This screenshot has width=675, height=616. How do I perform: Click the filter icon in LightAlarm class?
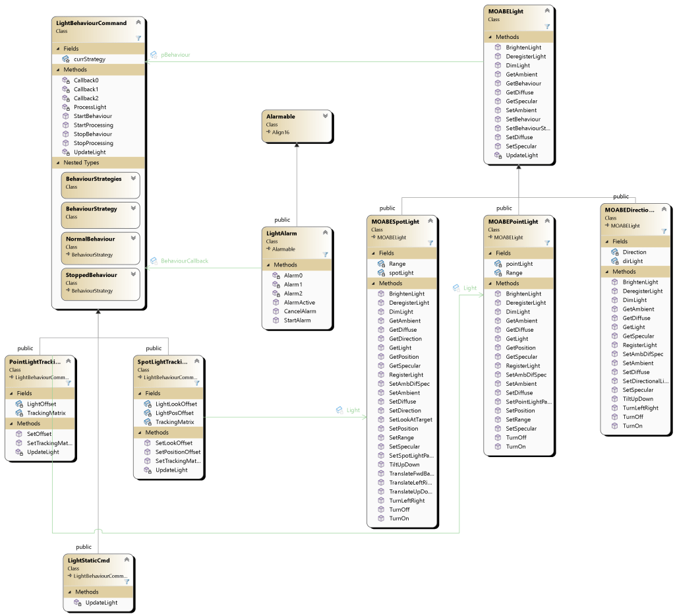coord(325,254)
